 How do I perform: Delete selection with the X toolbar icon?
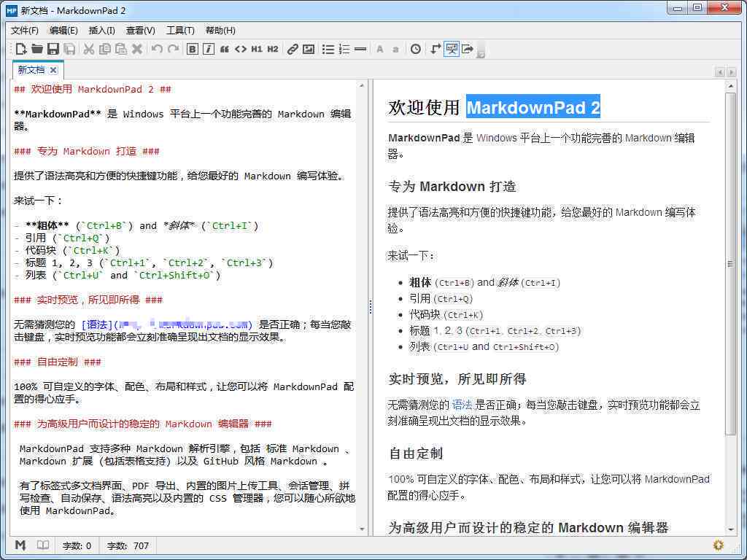click(x=137, y=49)
